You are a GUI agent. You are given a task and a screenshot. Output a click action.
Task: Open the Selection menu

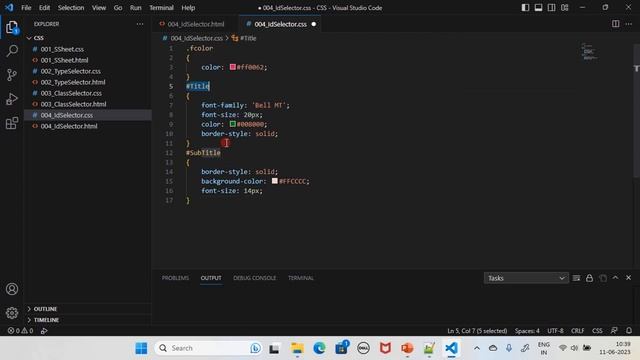click(71, 8)
